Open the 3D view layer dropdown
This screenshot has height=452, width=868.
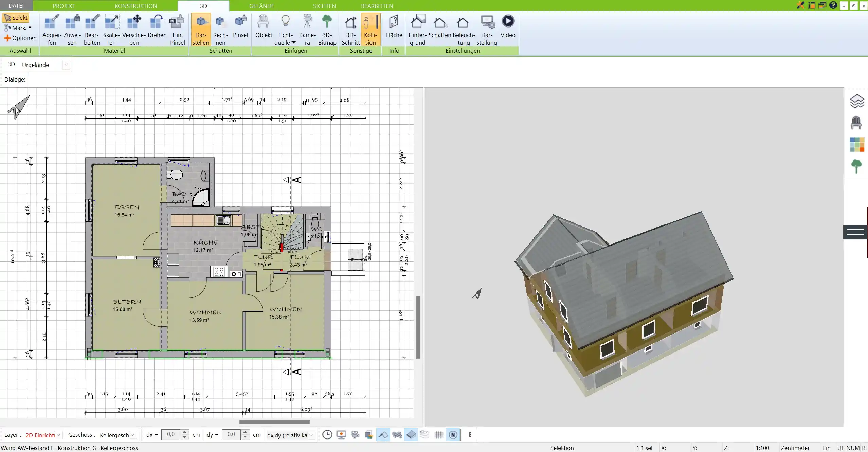pyautogui.click(x=66, y=64)
